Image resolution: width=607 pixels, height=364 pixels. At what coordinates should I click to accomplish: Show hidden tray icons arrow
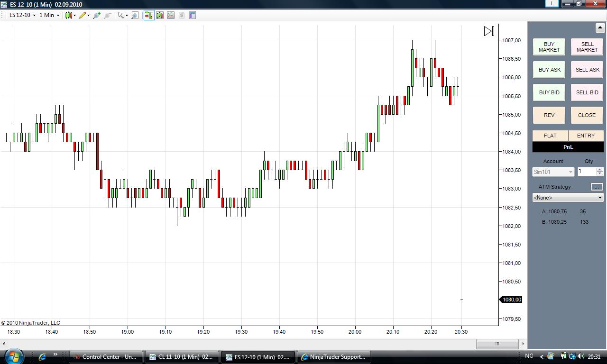click(x=542, y=356)
